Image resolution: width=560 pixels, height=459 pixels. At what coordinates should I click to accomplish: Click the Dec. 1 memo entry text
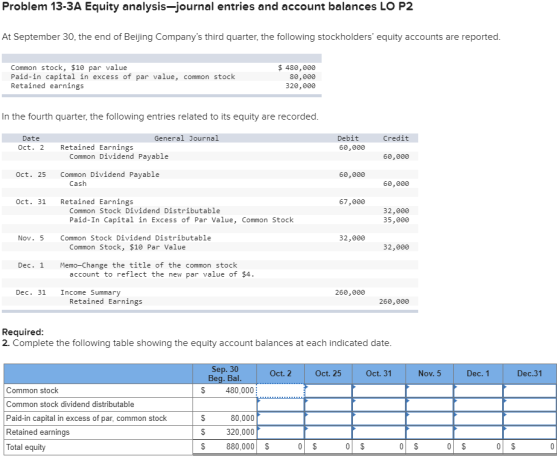tap(157, 270)
